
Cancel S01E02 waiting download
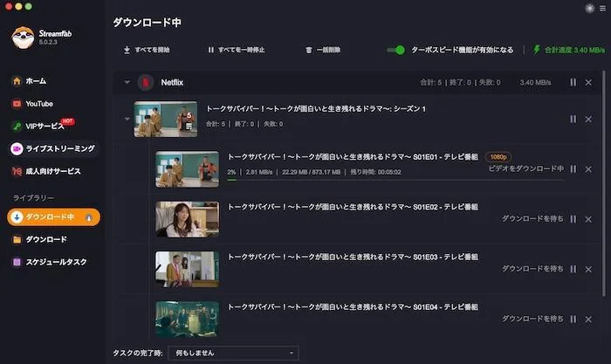click(x=588, y=219)
